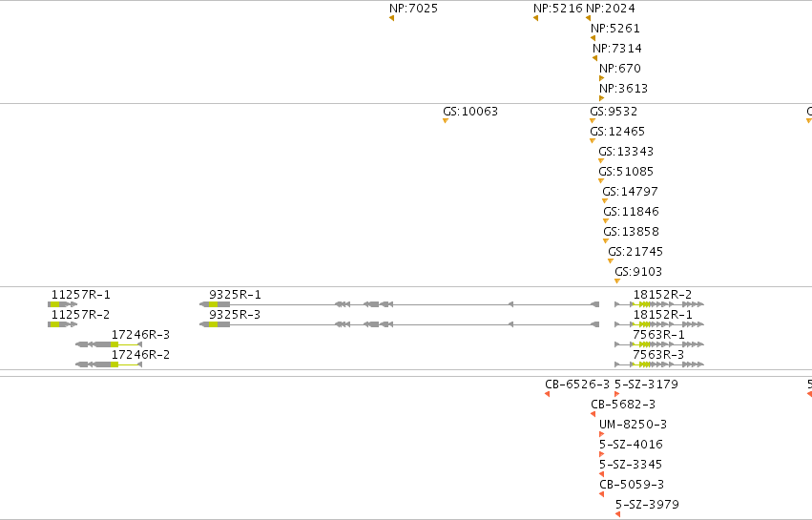The image size is (812, 520).
Task: Click the triangle marker under GS:10063
Action: 446,120
